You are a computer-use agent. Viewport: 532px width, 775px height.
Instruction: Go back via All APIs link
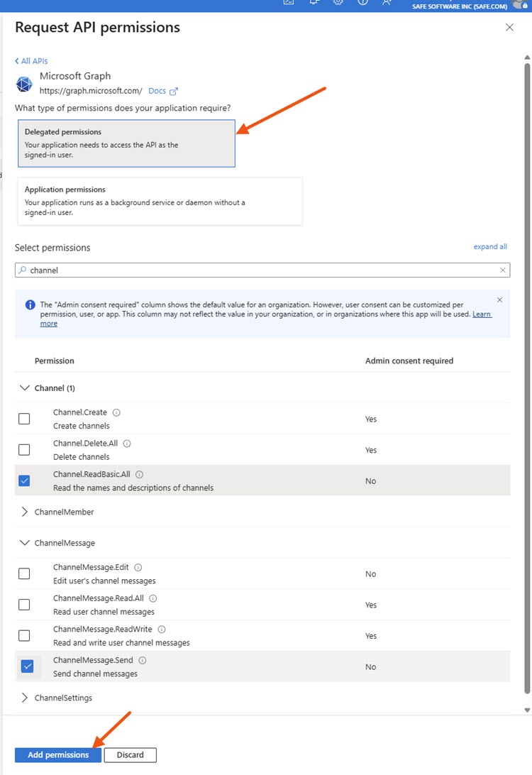point(31,61)
